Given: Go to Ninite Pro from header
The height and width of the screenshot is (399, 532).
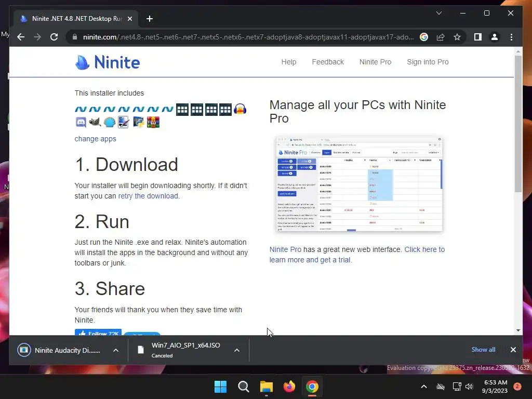Looking at the screenshot, I should tap(375, 62).
